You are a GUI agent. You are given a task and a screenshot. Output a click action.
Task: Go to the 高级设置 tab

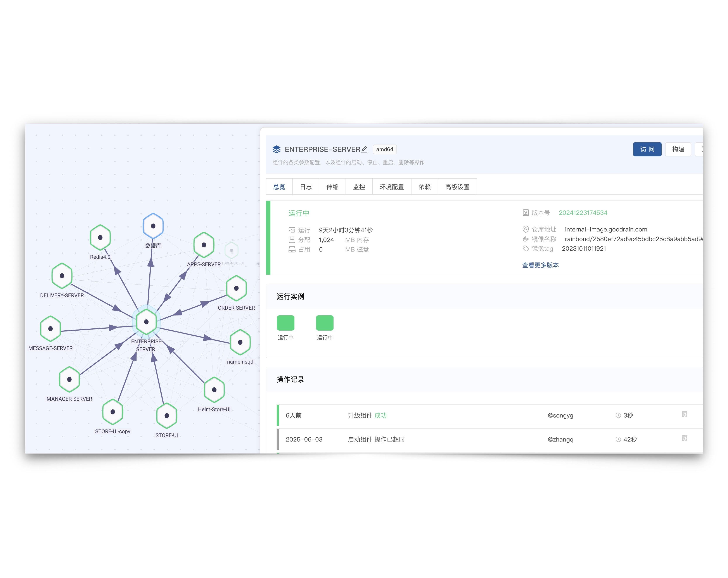click(457, 187)
